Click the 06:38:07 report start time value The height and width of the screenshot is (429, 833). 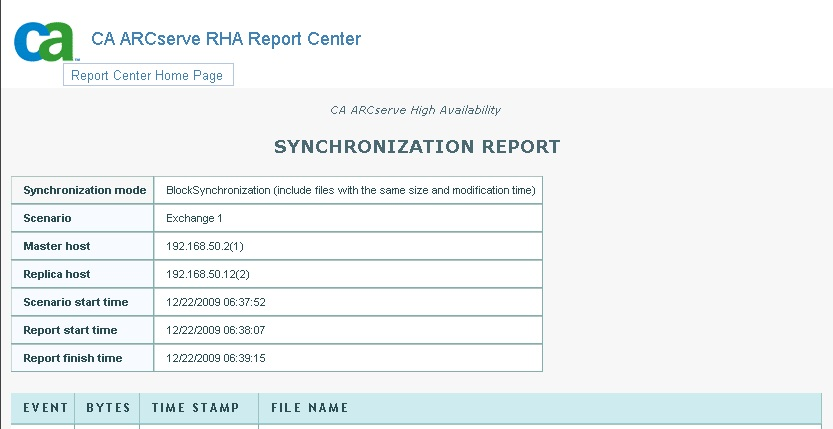pyautogui.click(x=215, y=330)
